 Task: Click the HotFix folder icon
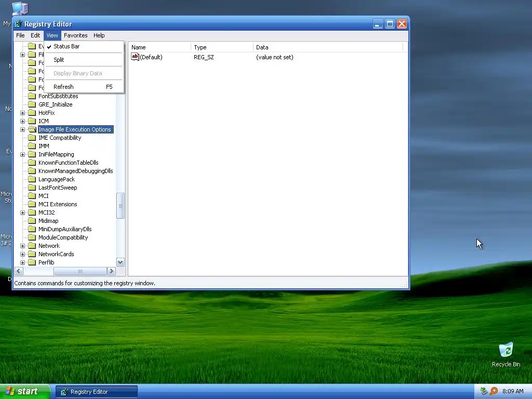point(32,113)
